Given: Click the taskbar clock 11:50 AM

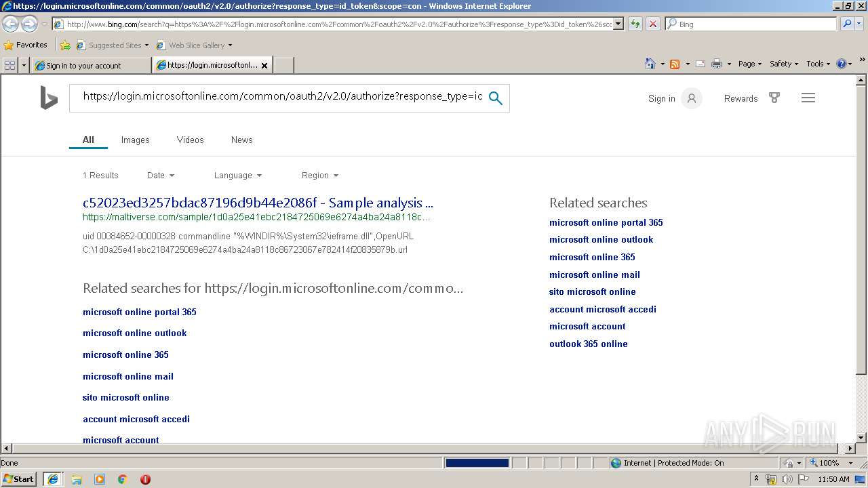Looking at the screenshot, I should click(x=833, y=479).
